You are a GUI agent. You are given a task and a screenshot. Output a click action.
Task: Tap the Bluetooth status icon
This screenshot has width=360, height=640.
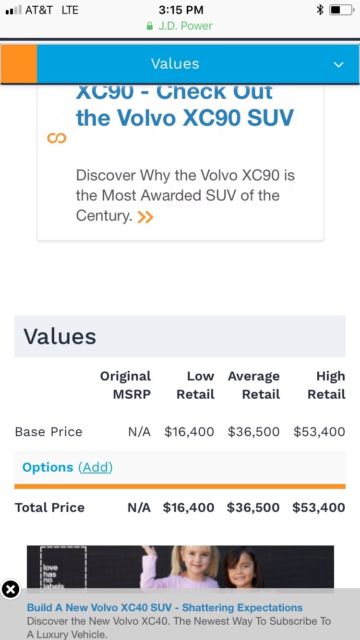[x=320, y=10]
